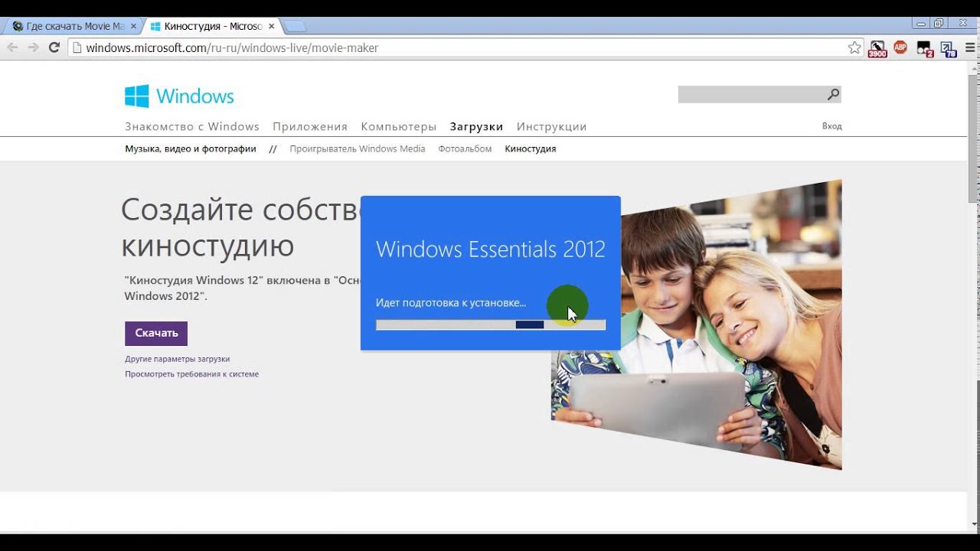Viewport: 980px width, 551px height.
Task: Open the extension icon with the 3900 badge
Action: coord(877,49)
